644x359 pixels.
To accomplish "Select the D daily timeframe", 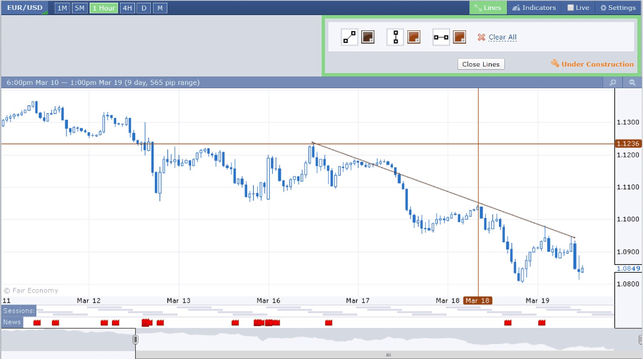I will click(x=144, y=8).
